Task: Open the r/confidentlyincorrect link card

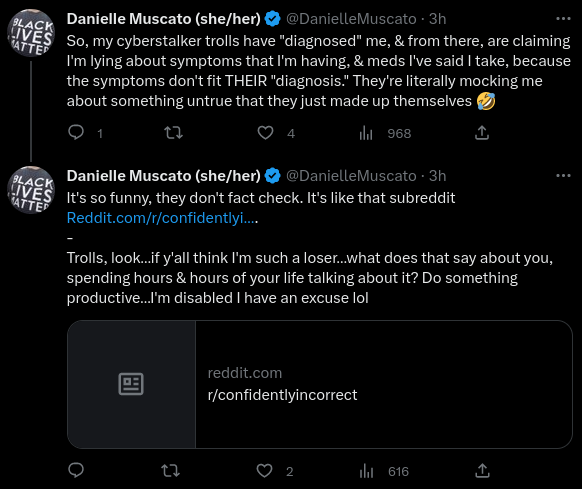Action: (x=320, y=384)
